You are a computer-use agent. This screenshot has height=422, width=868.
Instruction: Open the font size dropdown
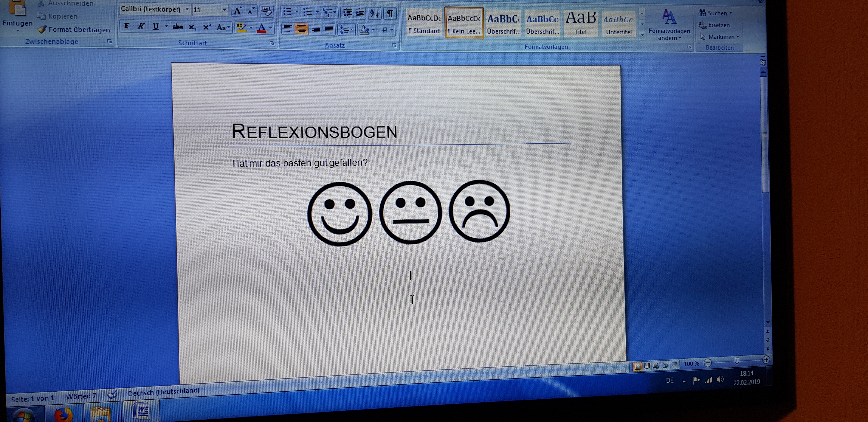pyautogui.click(x=224, y=10)
